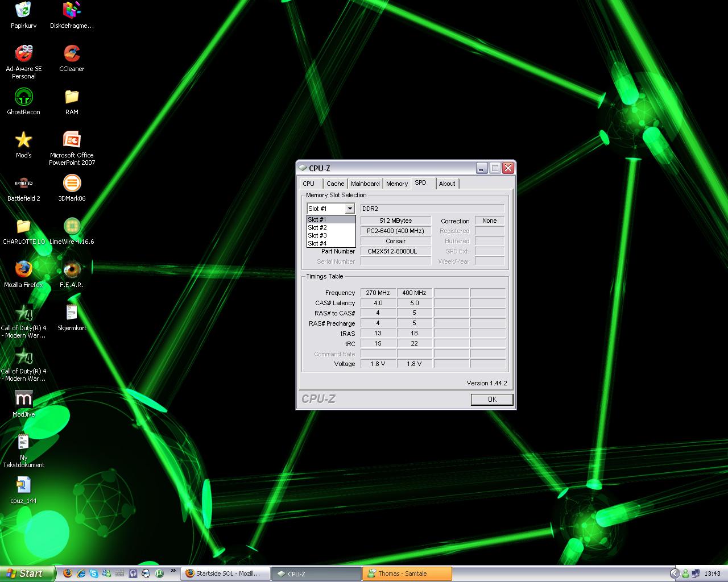The height and width of the screenshot is (582, 728).
Task: Select the SPD tab
Action: coord(423,183)
